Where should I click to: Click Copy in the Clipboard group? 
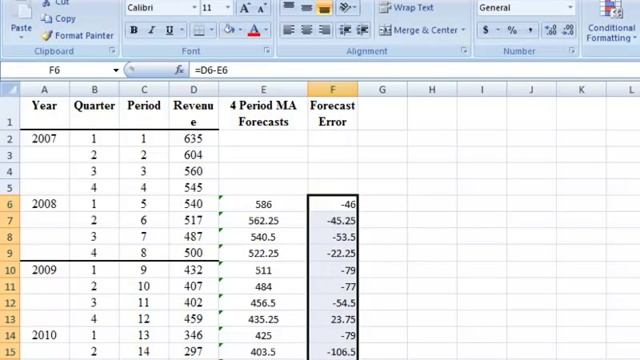[58, 19]
